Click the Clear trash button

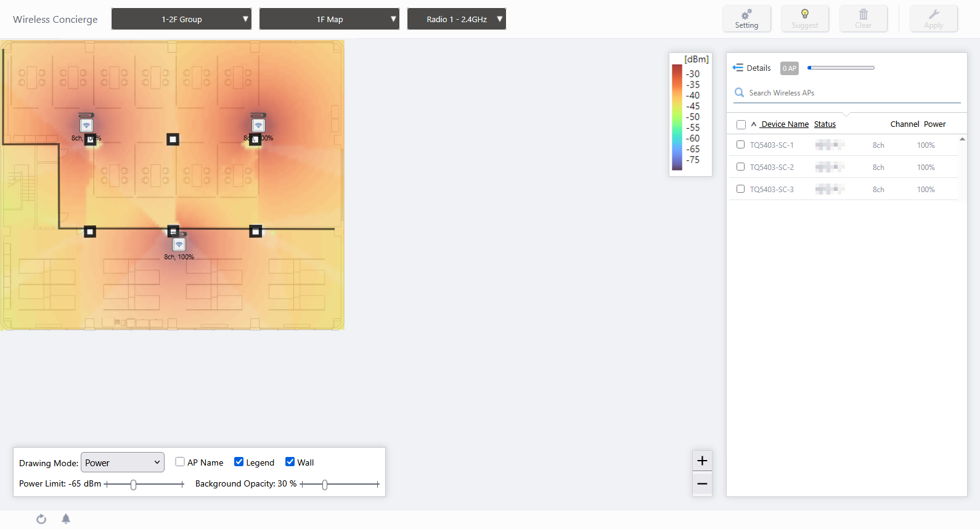(864, 18)
